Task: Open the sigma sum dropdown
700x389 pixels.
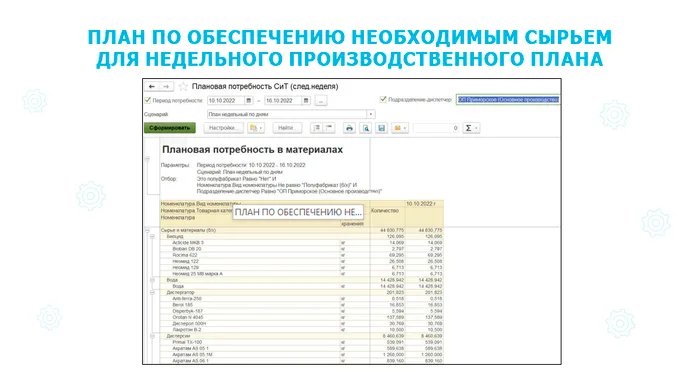Action: (x=471, y=128)
